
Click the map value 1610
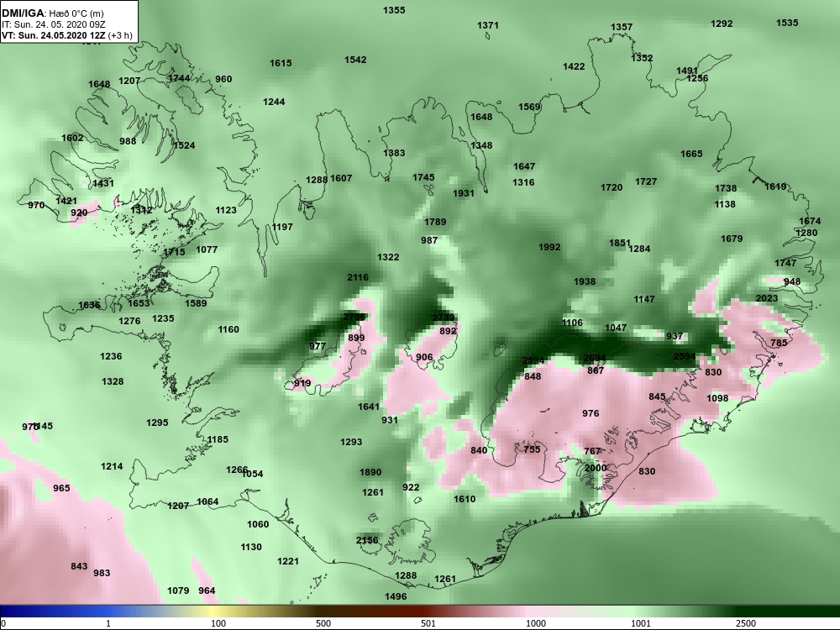[x=465, y=499]
